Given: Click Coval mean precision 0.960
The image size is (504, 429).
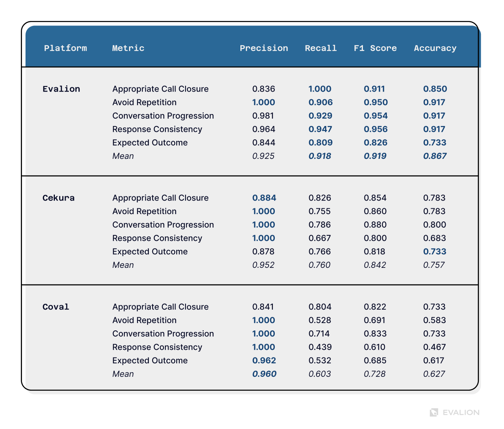Looking at the screenshot, I should point(264,374).
